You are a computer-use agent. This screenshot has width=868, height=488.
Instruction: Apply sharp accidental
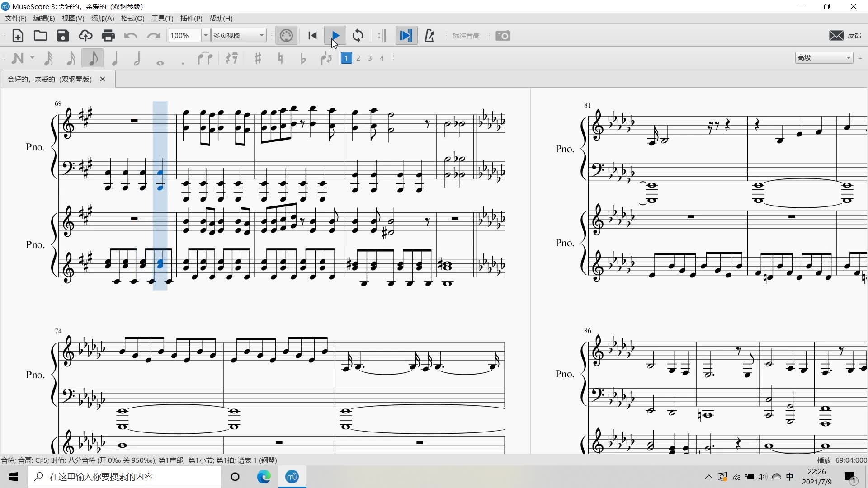258,58
